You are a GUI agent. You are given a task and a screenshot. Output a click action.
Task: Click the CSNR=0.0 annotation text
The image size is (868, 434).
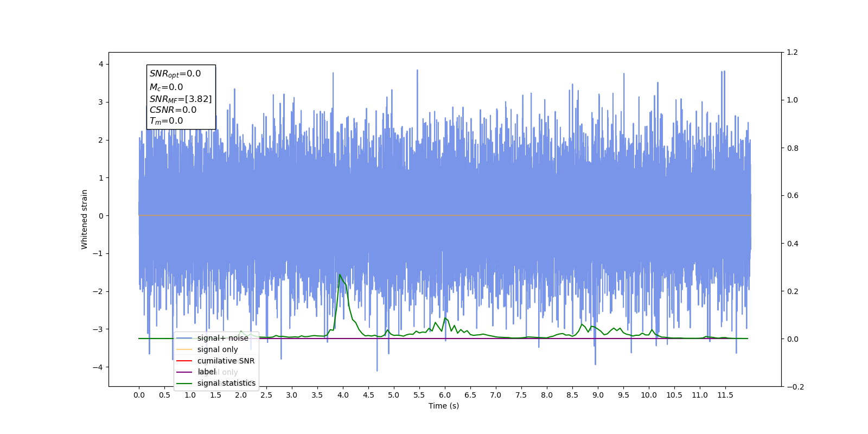tap(173, 110)
